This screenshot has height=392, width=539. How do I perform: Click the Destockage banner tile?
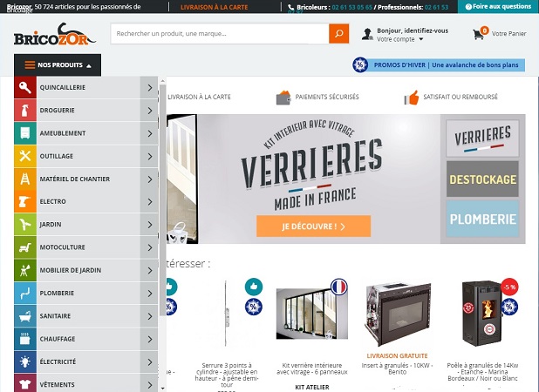482,179
